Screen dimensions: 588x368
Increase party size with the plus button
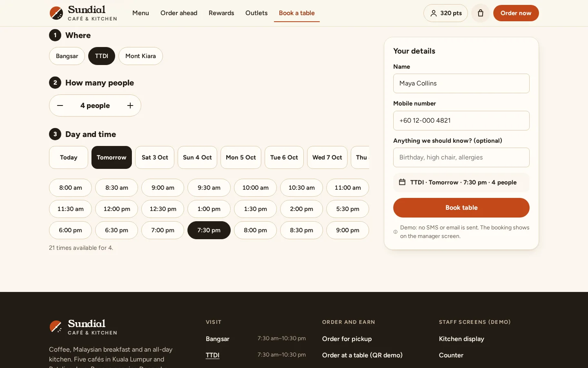click(x=130, y=105)
